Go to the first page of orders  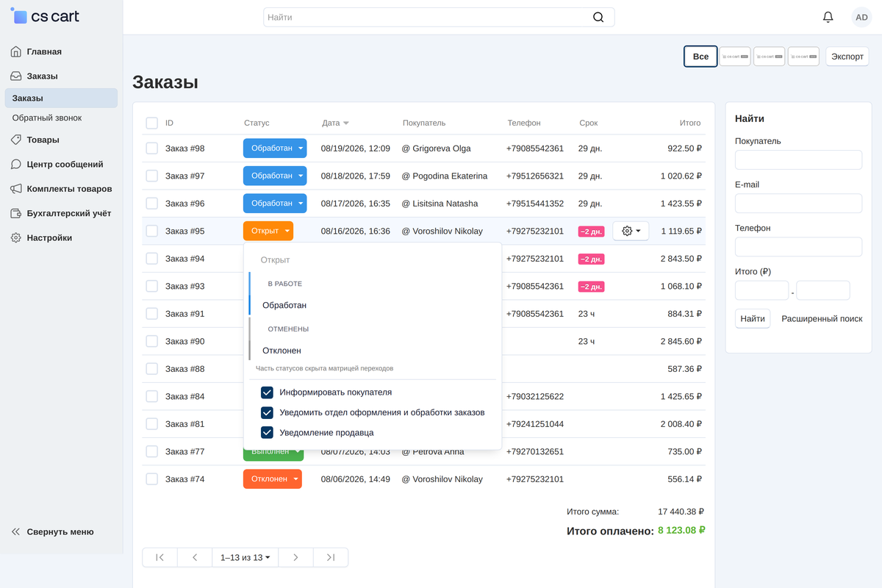tap(159, 557)
